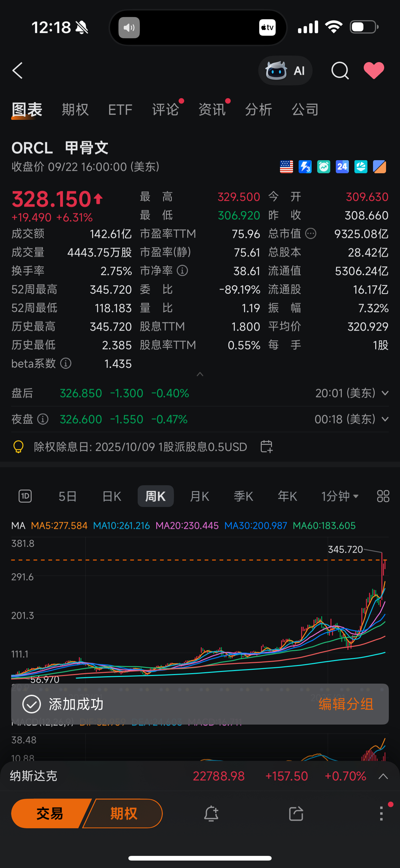400x868 pixels.
Task: Tap the Apple TV icon in Dynamic Island
Action: point(267,28)
